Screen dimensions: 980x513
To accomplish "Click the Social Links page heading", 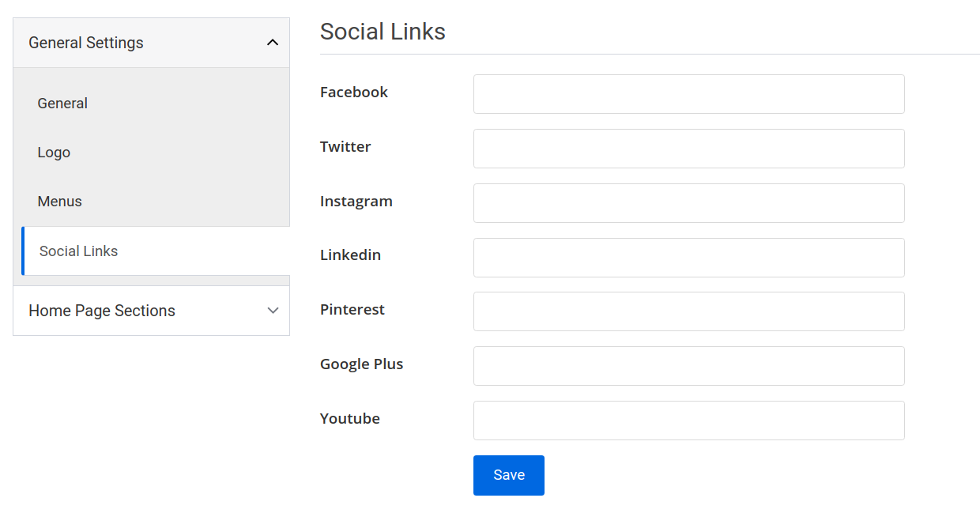I will click(383, 32).
